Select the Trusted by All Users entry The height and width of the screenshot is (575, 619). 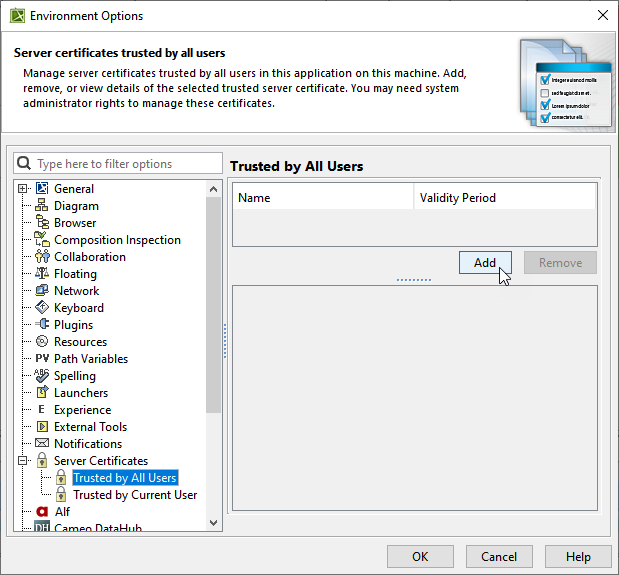pos(125,478)
